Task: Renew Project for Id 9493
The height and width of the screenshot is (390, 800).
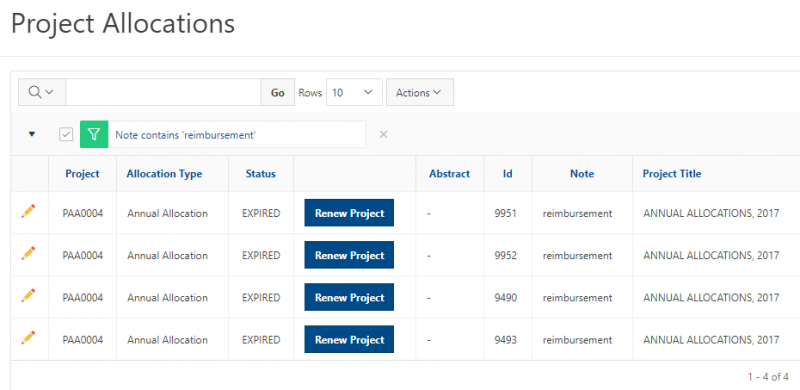Action: [349, 339]
